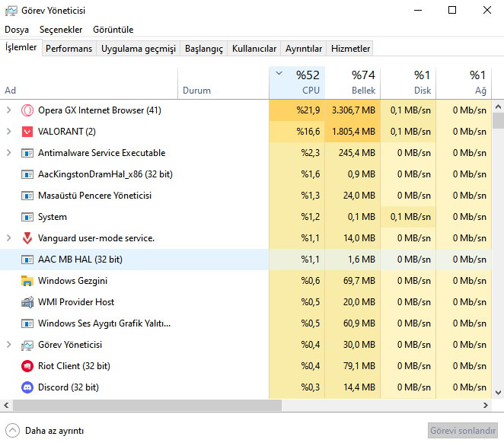Sort by the Ad column header

(x=89, y=83)
